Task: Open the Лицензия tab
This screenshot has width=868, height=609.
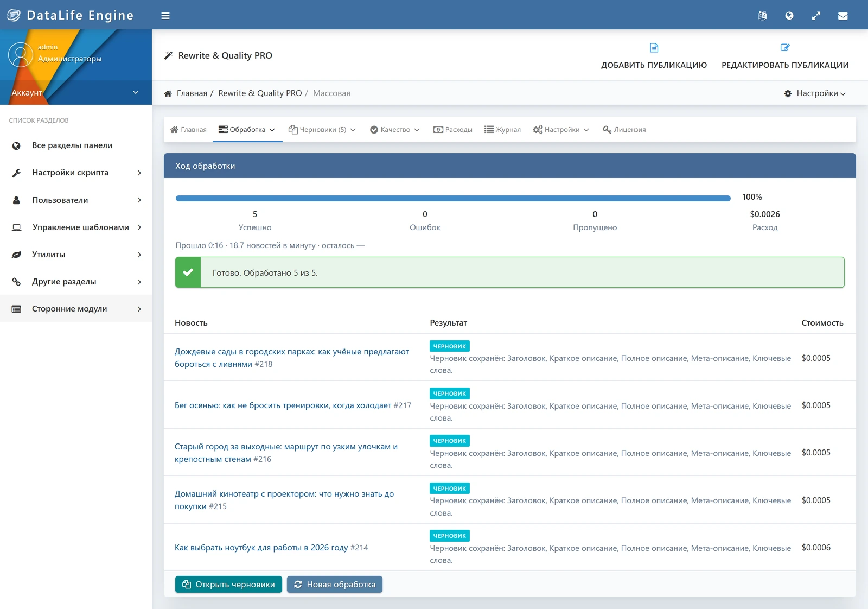Action: click(624, 130)
